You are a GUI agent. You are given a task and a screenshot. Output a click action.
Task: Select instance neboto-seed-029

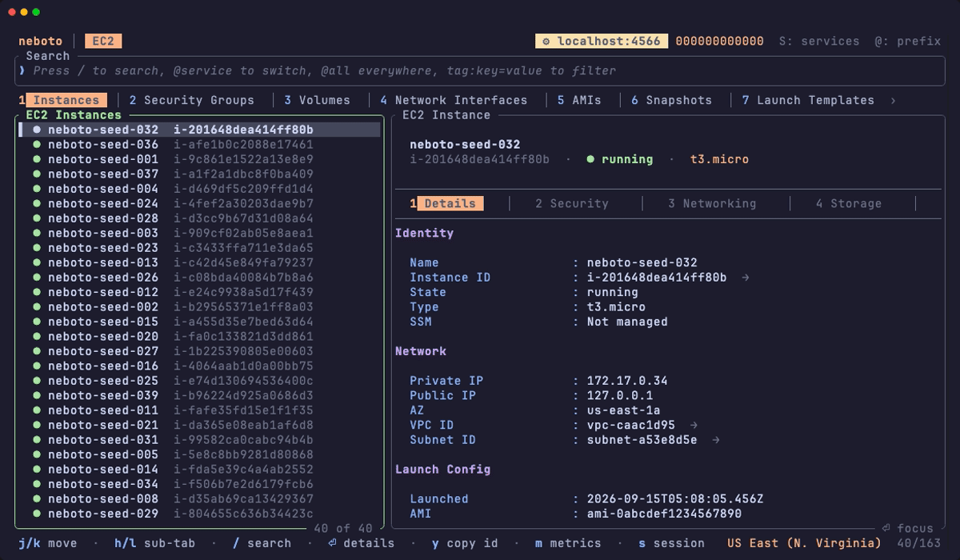coord(199,514)
